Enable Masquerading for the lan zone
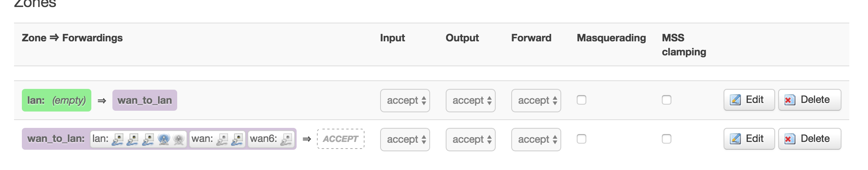Screen dimensions: 868x170 tap(582, 100)
